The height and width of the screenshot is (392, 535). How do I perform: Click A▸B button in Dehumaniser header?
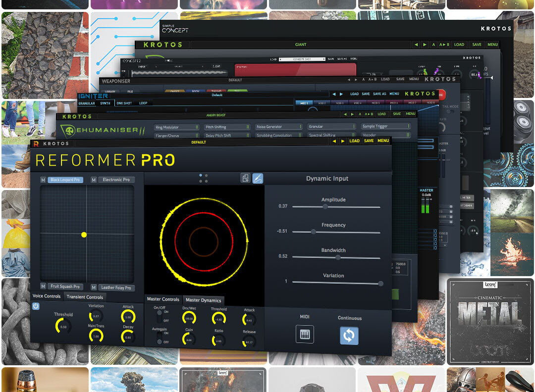369,114
